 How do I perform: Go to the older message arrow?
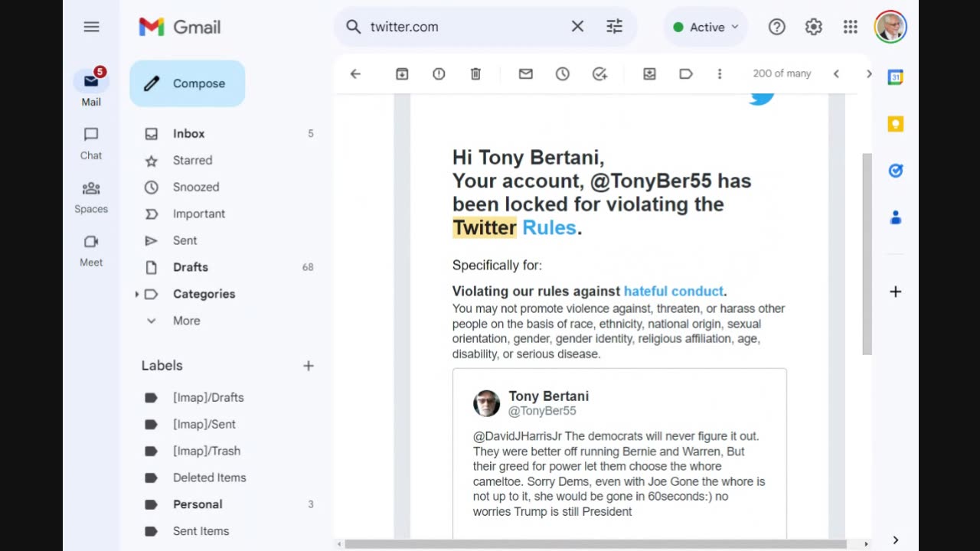pyautogui.click(x=869, y=73)
